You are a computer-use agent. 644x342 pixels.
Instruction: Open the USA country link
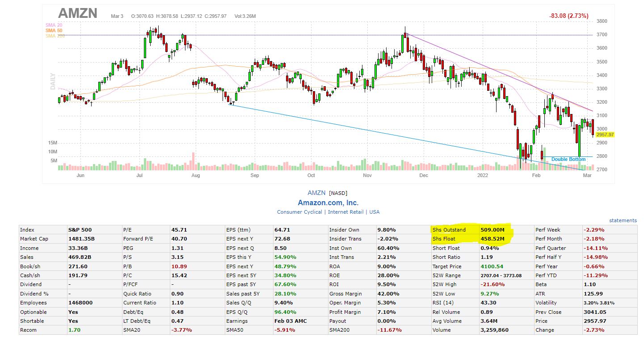(375, 212)
